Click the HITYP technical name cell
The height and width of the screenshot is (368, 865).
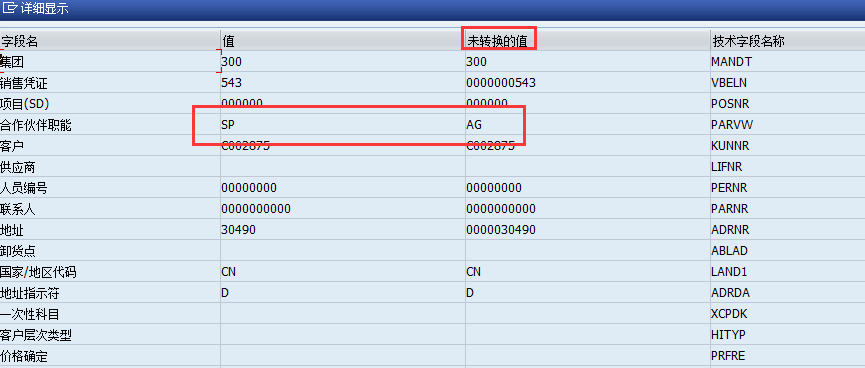pyautogui.click(x=788, y=334)
